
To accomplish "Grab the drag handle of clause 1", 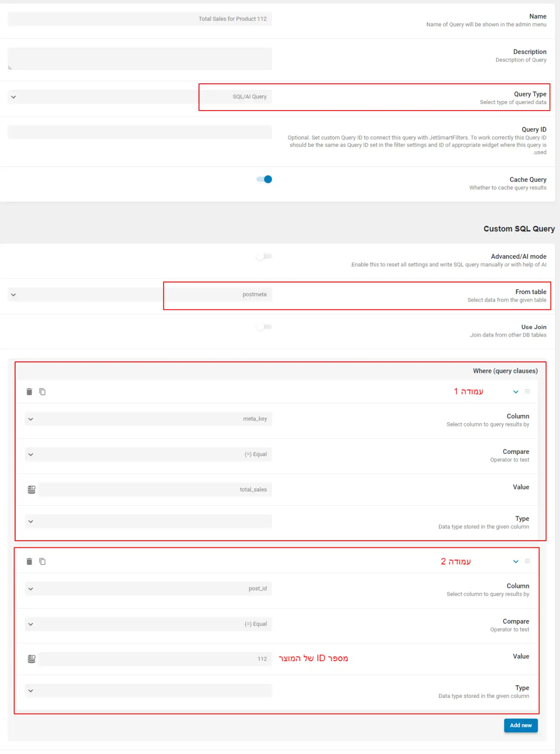I will tap(528, 391).
